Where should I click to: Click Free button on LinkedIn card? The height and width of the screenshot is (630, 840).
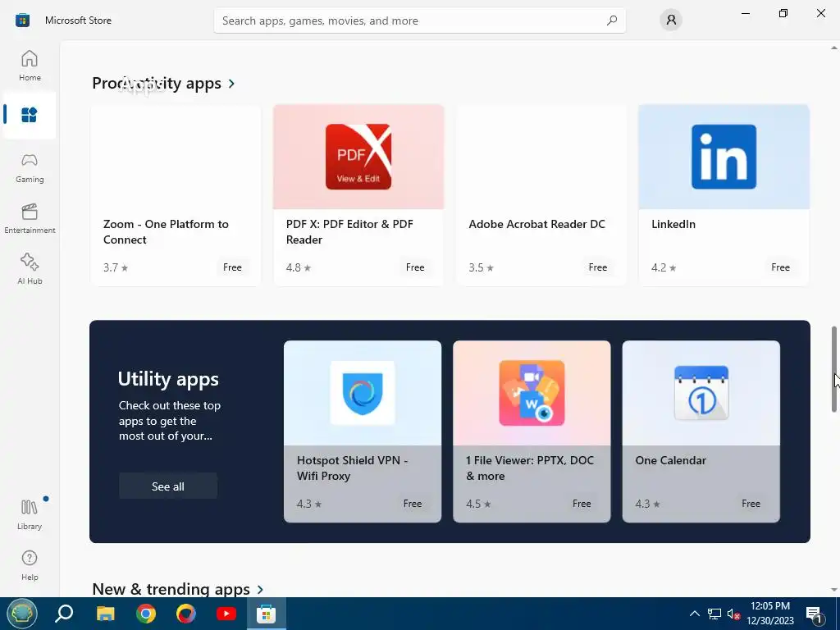(780, 267)
